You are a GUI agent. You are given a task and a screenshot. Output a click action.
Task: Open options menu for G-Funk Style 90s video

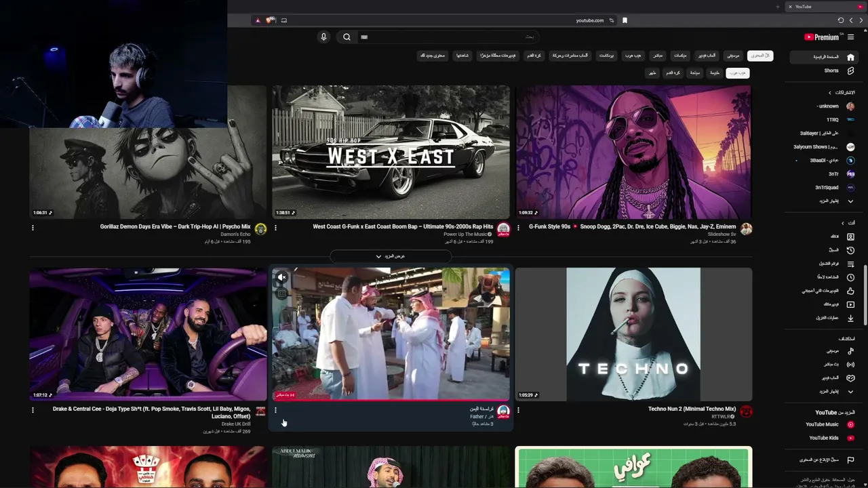pos(518,228)
